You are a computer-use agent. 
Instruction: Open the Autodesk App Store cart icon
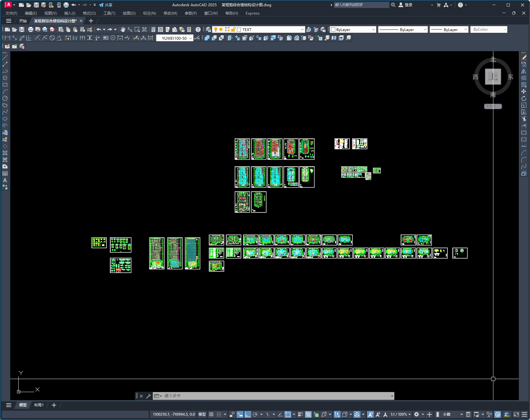tap(438, 5)
